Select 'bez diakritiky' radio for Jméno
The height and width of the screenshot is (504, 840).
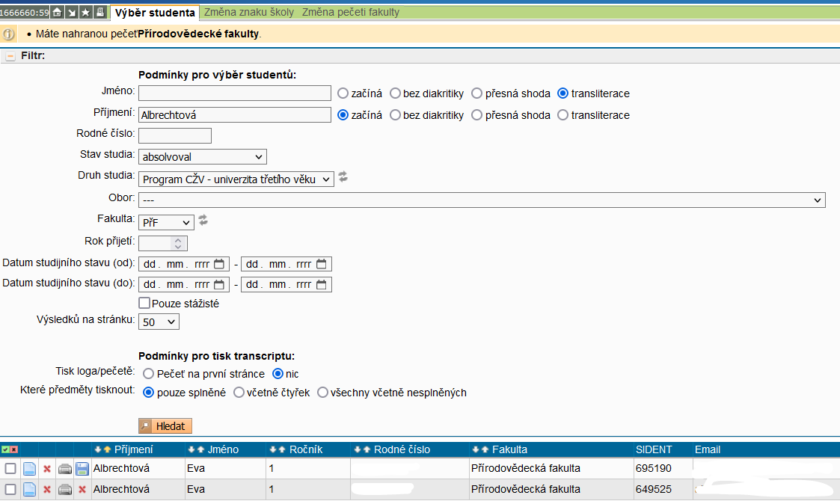pyautogui.click(x=395, y=93)
